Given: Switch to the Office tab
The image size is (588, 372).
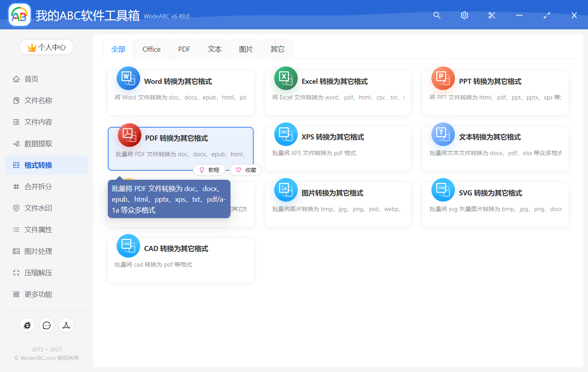Looking at the screenshot, I should coord(151,49).
